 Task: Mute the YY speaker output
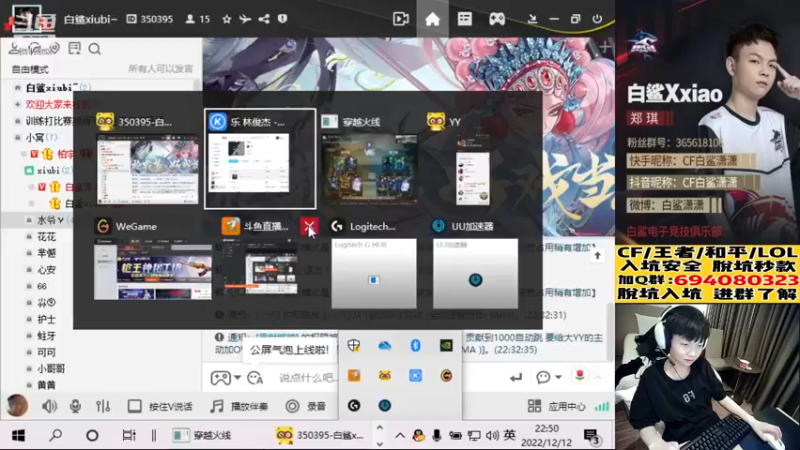pos(49,406)
